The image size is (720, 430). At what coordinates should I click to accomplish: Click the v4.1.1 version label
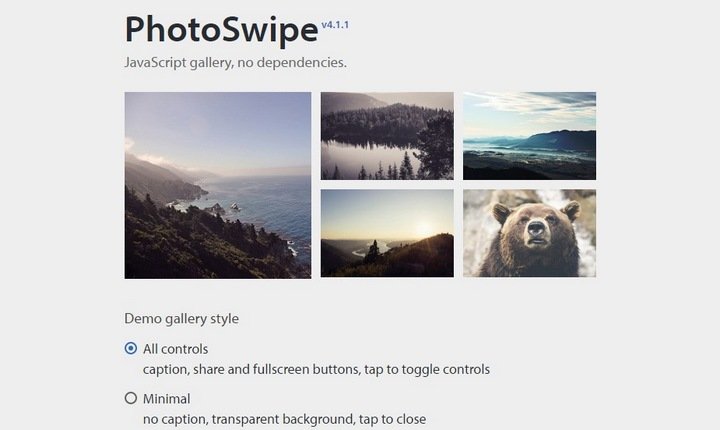(x=335, y=25)
